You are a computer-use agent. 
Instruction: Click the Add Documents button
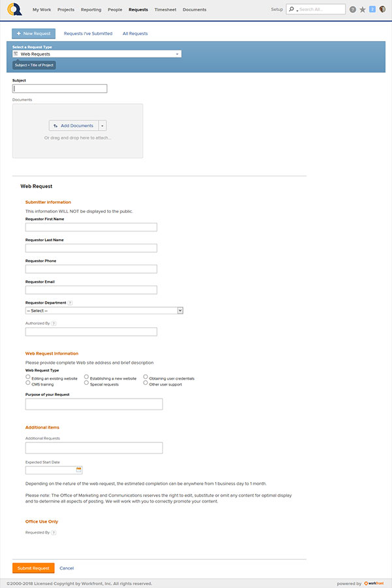point(74,125)
